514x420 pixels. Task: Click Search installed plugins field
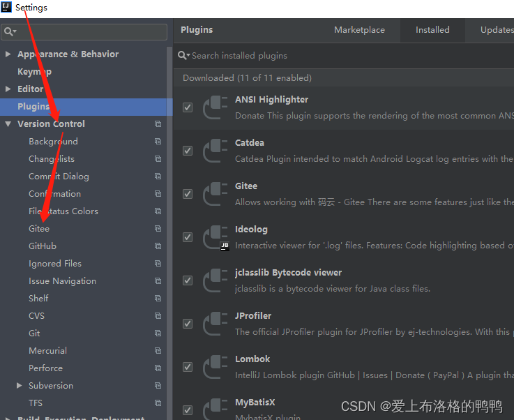345,55
